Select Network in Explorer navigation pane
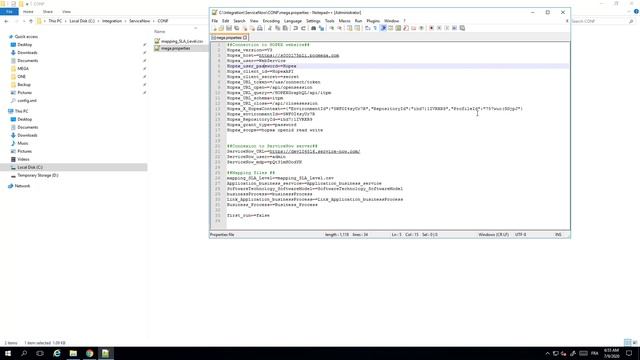 [x=22, y=186]
